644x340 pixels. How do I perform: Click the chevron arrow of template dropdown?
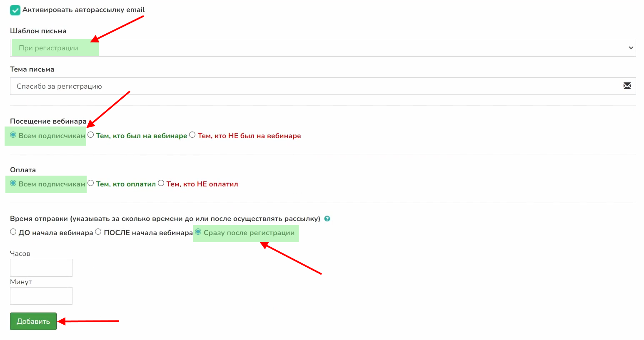(x=631, y=48)
